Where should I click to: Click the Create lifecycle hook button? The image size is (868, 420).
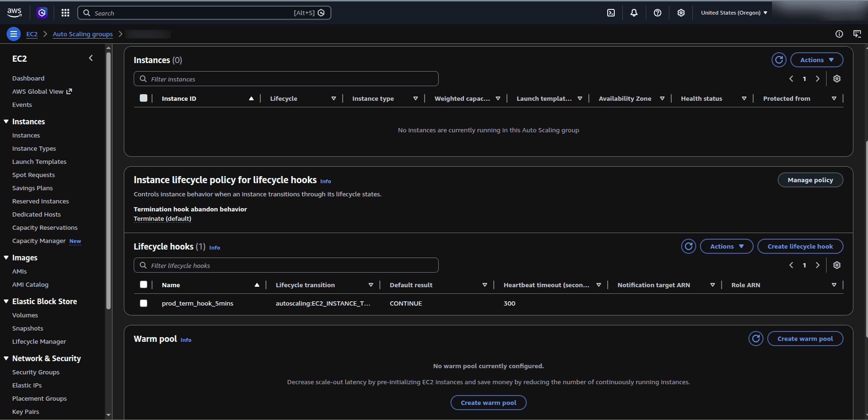tap(800, 246)
